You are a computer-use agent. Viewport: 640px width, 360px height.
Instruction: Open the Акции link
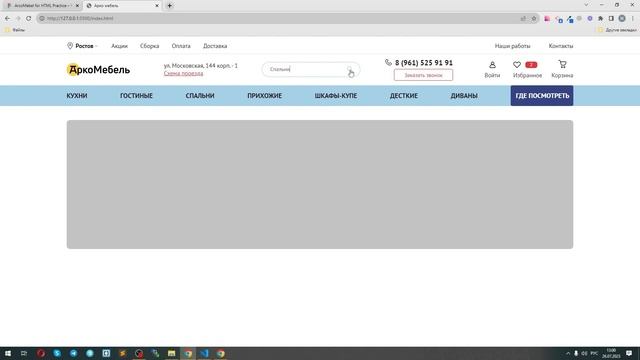[119, 46]
